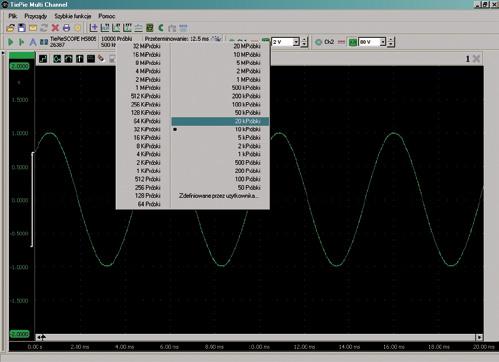The width and height of the screenshot is (499, 362).
Task: Click the green calculator-like instrument icon
Action: point(150,28)
